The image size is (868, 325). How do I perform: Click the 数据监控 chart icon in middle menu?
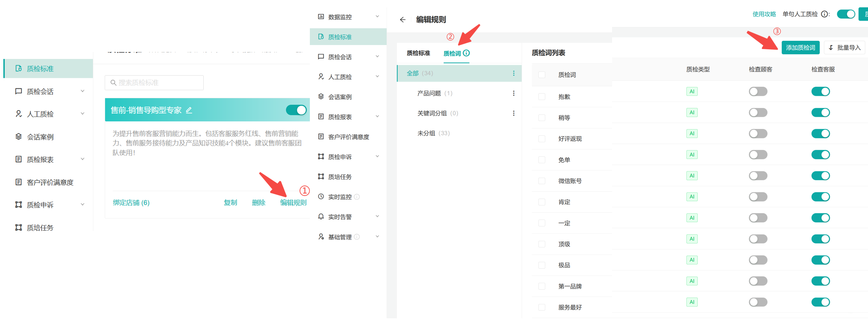321,16
